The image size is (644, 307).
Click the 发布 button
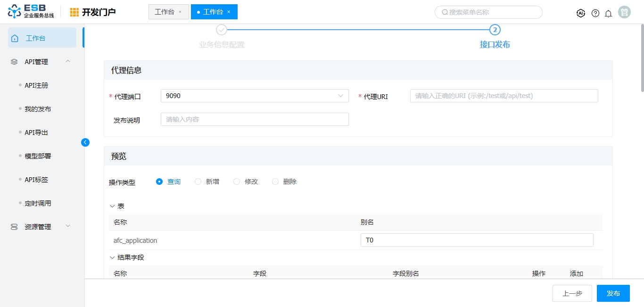[x=613, y=293]
